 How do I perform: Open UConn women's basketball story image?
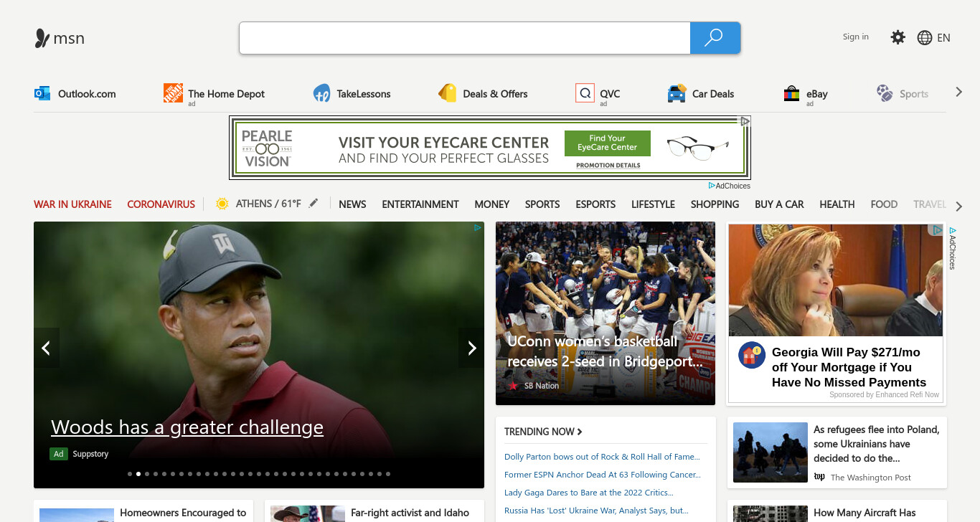tap(606, 313)
